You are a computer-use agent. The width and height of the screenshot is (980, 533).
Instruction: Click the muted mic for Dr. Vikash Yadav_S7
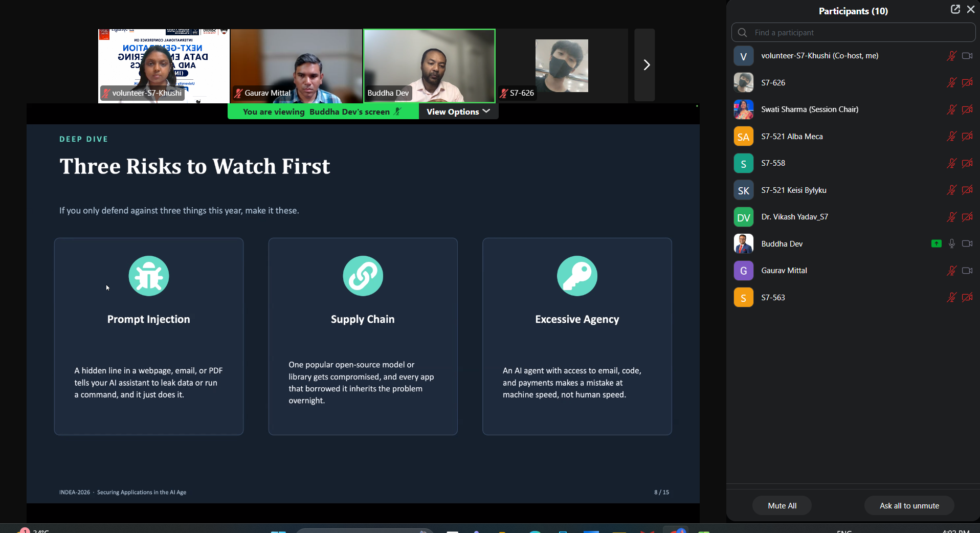coord(951,217)
